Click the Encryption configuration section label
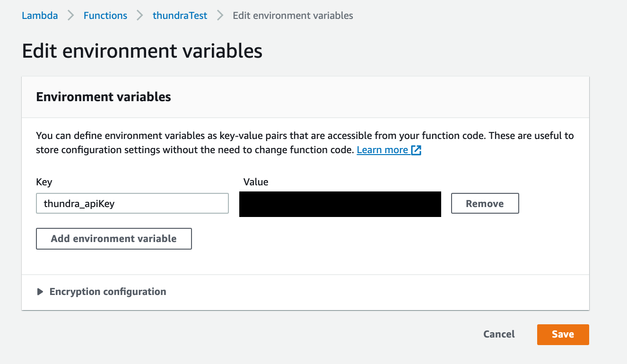The width and height of the screenshot is (627, 364). [x=108, y=292]
